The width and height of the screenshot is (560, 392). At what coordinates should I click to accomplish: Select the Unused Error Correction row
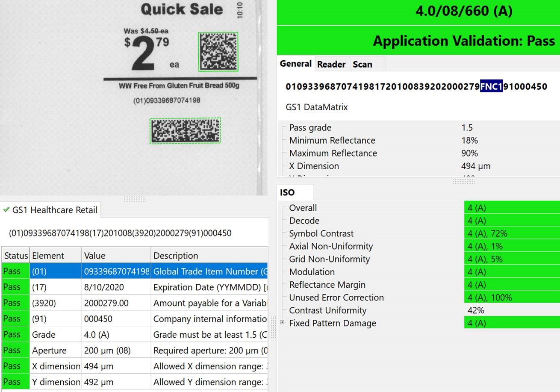coord(419,298)
